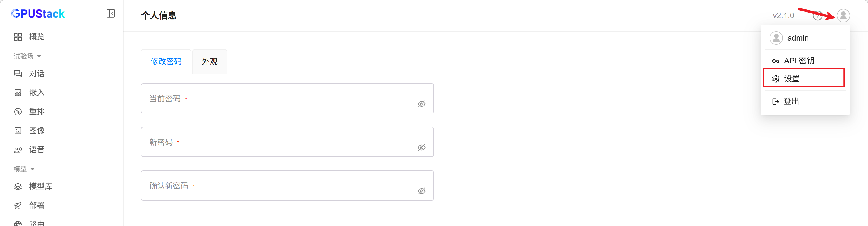Screen dimensions: 868x226
Task: Switch to the 外观 tab
Action: pyautogui.click(x=209, y=61)
